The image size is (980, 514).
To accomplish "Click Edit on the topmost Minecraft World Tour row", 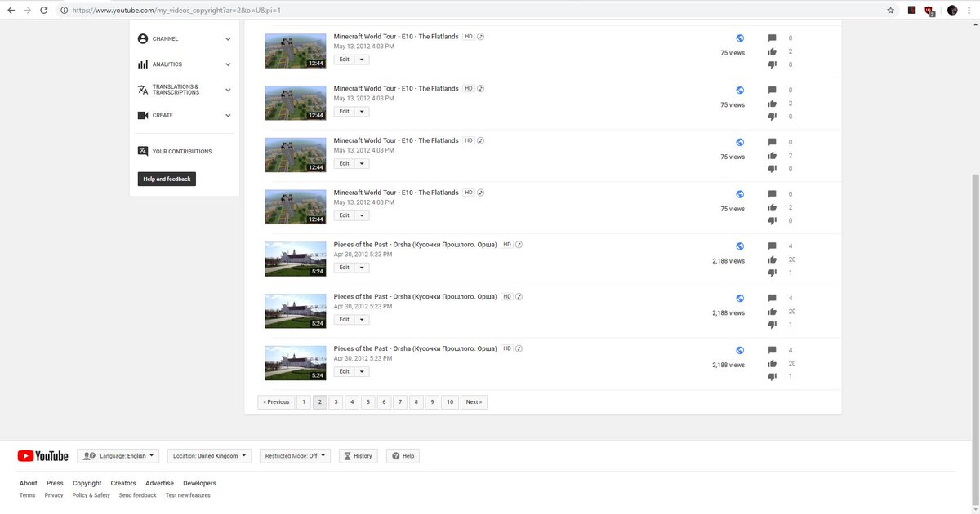I will pos(345,60).
